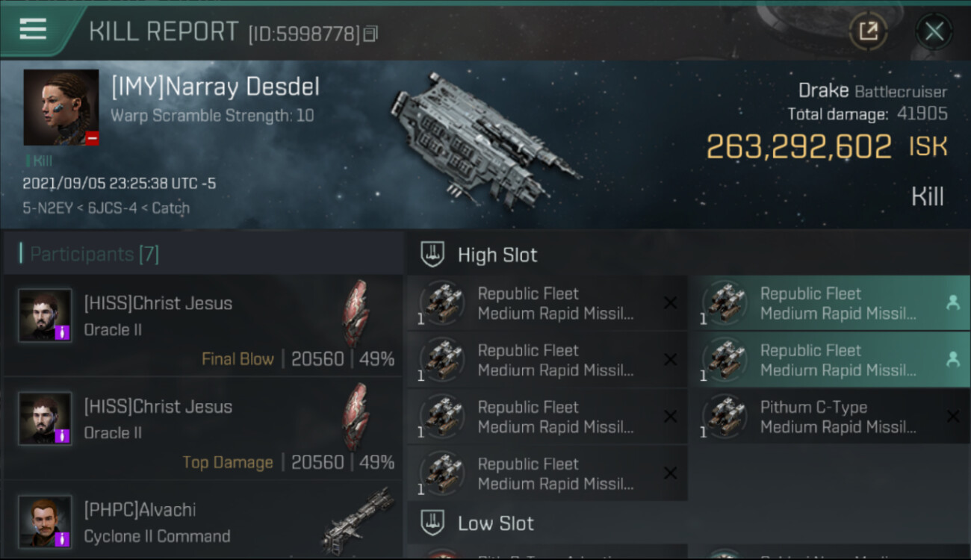This screenshot has height=560, width=971.
Task: Select the Participants [7] tab
Action: point(94,255)
